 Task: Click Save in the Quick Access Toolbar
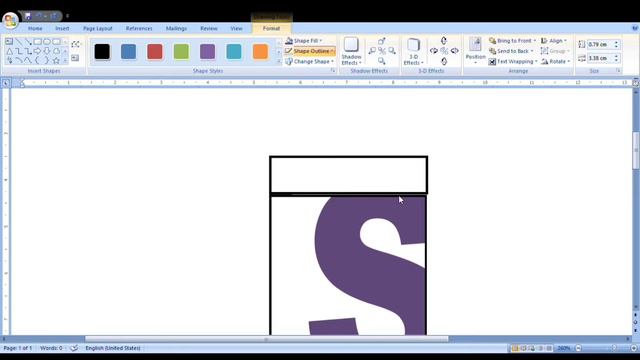[28, 16]
